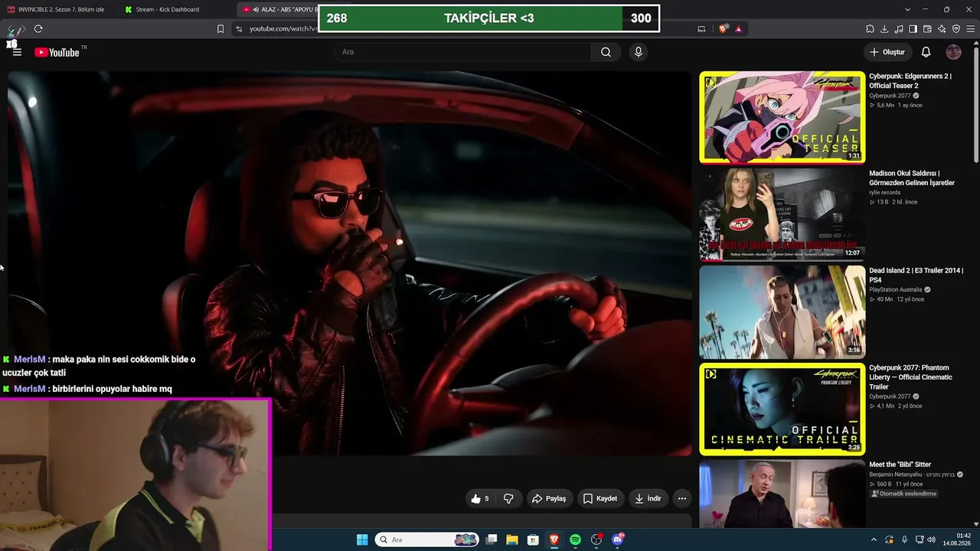Open more actions three-dot menu
The width and height of the screenshot is (980, 551).
681,498
